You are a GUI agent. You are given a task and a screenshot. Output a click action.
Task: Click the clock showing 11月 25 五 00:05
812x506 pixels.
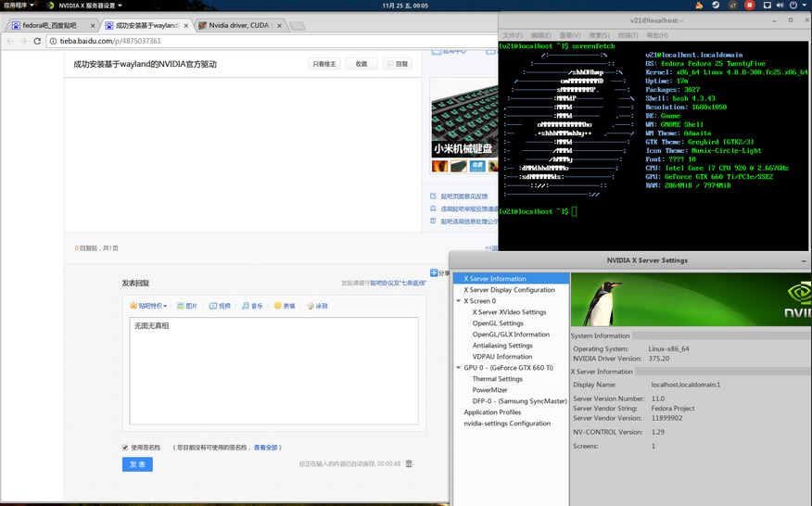click(405, 6)
